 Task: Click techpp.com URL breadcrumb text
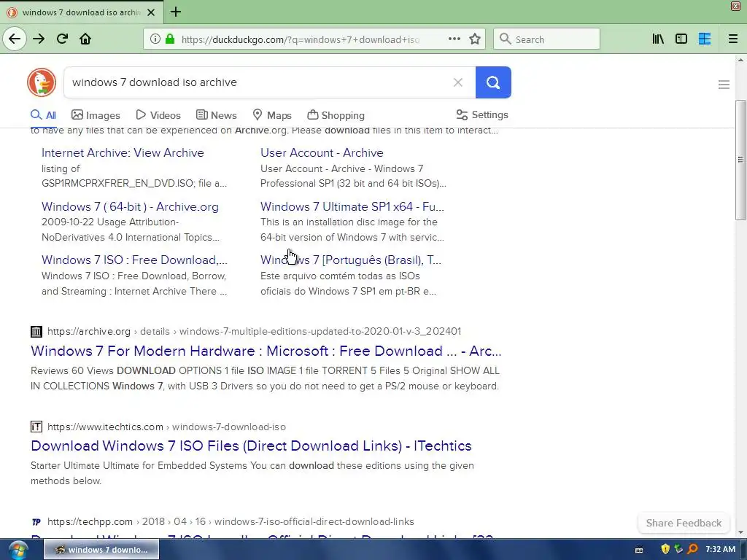click(231, 522)
